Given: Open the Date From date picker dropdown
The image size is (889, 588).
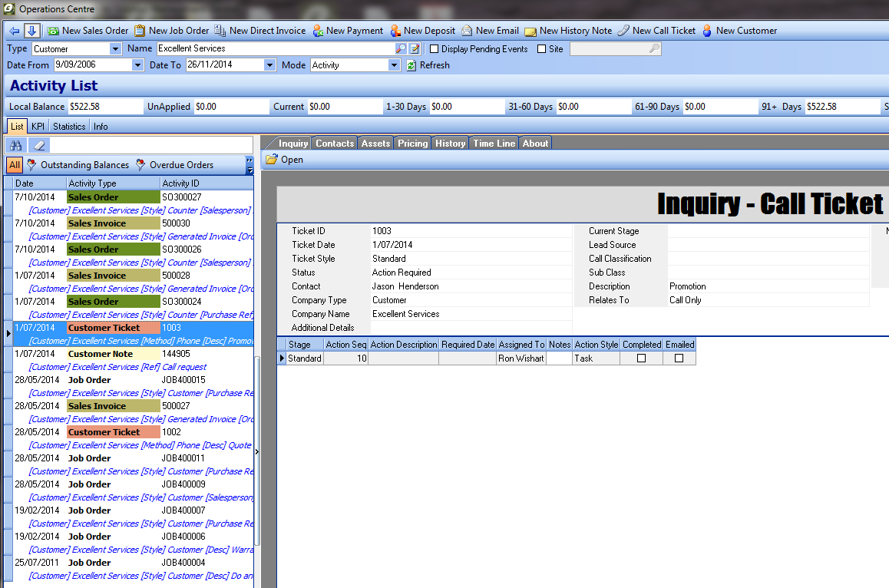Looking at the screenshot, I should click(137, 65).
